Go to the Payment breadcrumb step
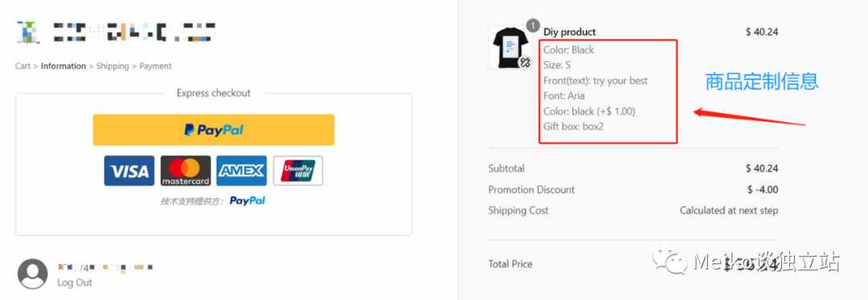Viewport: 868px width, 300px height. [x=156, y=66]
